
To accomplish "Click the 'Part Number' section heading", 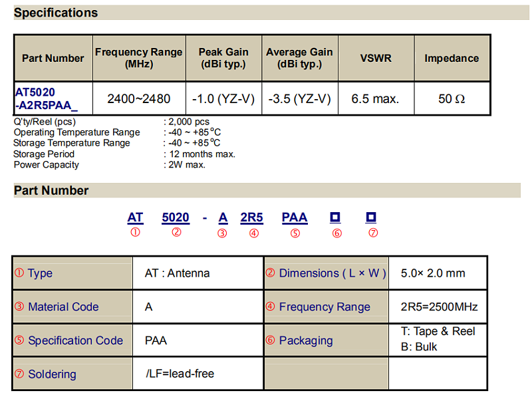I will (51, 190).
